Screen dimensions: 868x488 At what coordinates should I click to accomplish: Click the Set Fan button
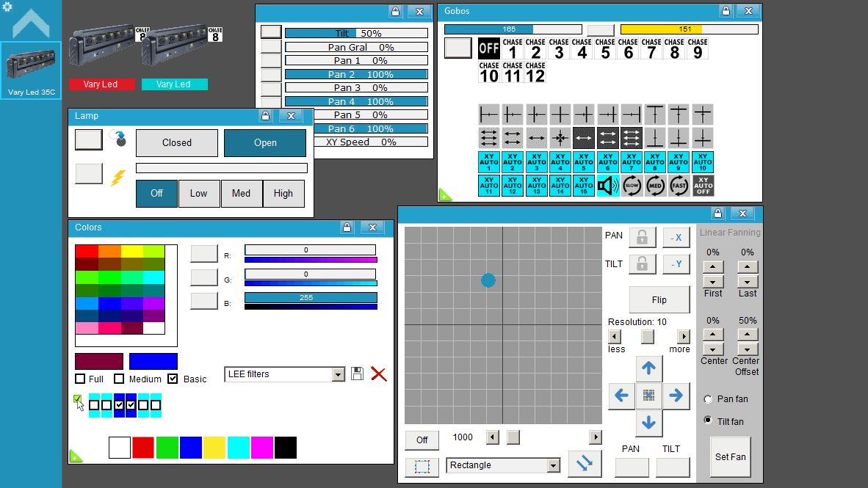pyautogui.click(x=730, y=457)
